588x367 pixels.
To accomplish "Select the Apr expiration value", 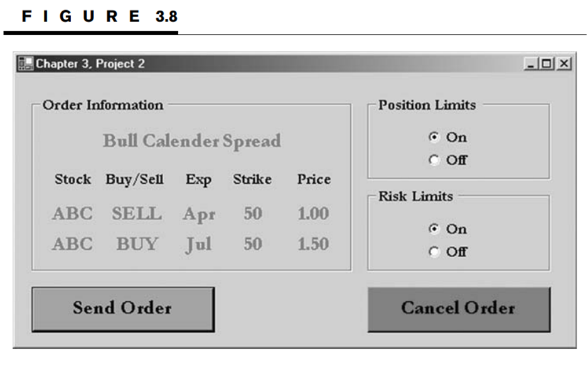I will click(x=199, y=215).
